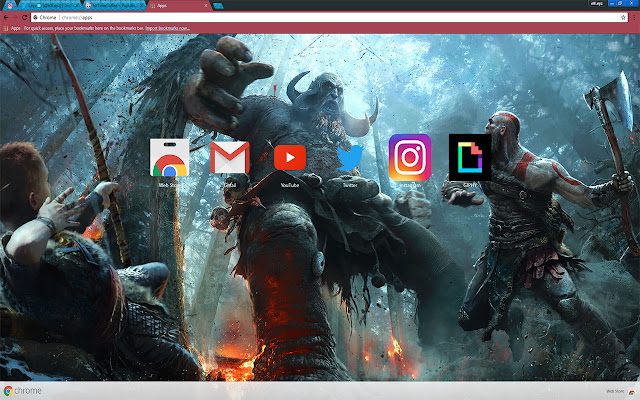This screenshot has width=640, height=400.
Task: Open the YouTube app icon
Action: (290, 157)
